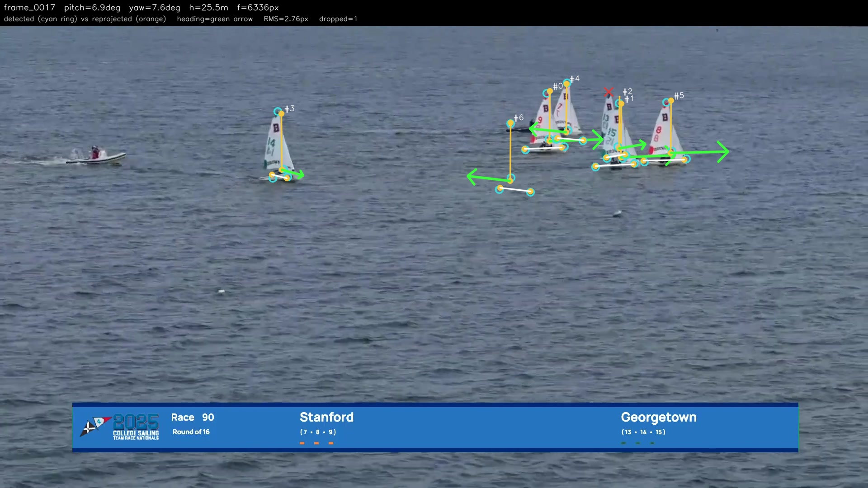The height and width of the screenshot is (488, 868).
Task: Click Stanford's boat numbers (7 • 8 • 9)
Action: point(318,432)
